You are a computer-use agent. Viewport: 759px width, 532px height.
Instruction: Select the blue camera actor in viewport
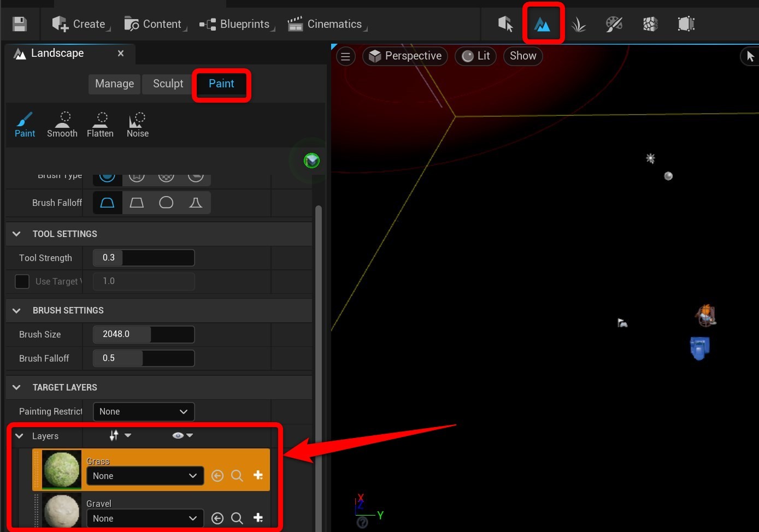click(x=699, y=348)
